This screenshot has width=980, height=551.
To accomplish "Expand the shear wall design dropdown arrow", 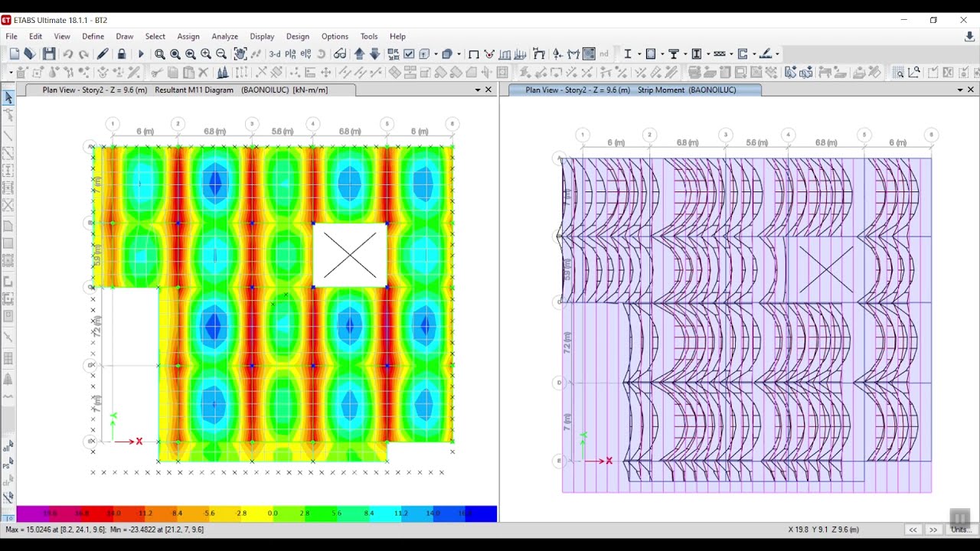I will point(753,54).
